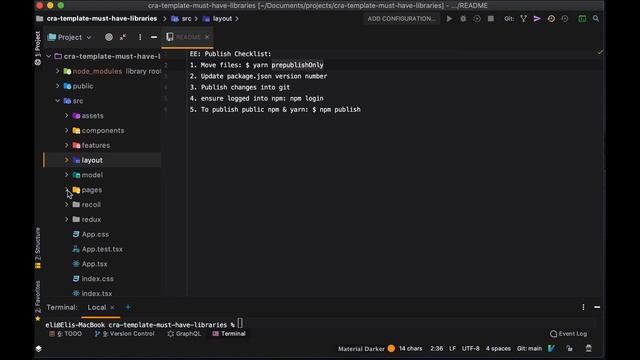This screenshot has height=360, width=640.
Task: Add new terminal tab plus icon
Action: 128,307
